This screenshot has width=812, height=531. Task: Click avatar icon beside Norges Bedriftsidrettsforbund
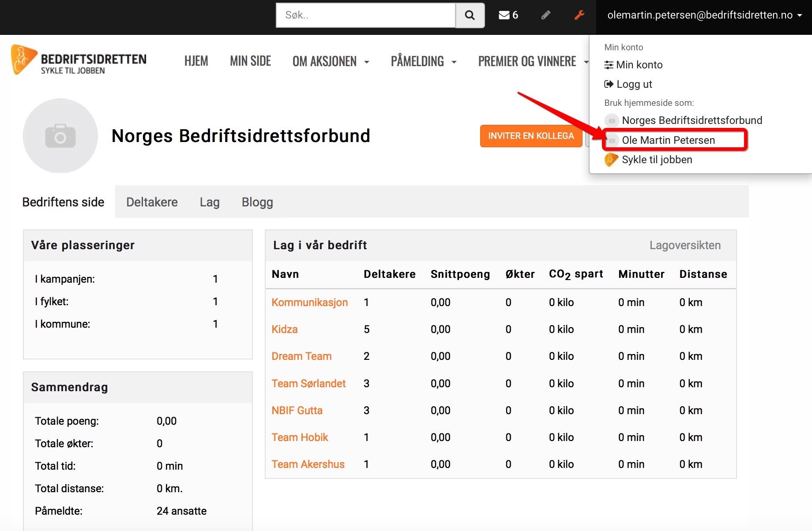[612, 120]
